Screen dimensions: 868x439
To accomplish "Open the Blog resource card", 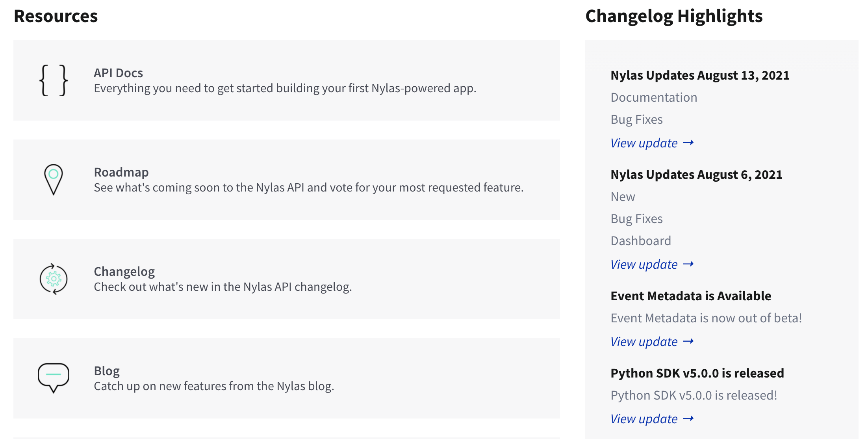I will (x=286, y=378).
